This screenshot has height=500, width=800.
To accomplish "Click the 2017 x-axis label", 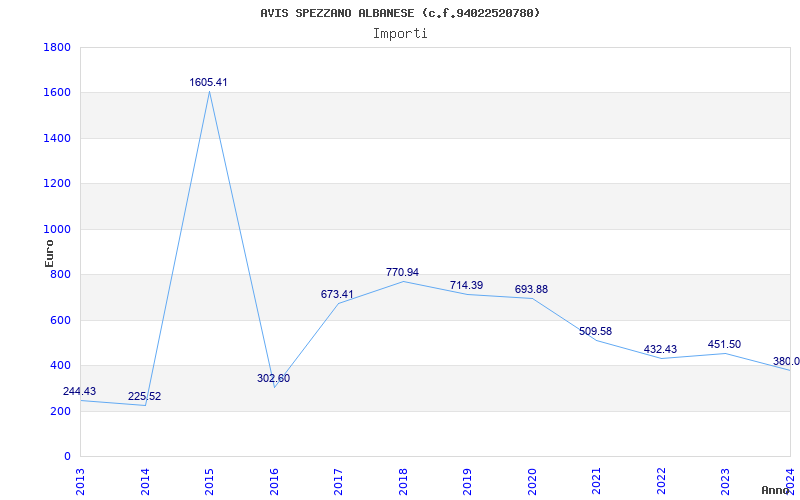I will pyautogui.click(x=338, y=481).
